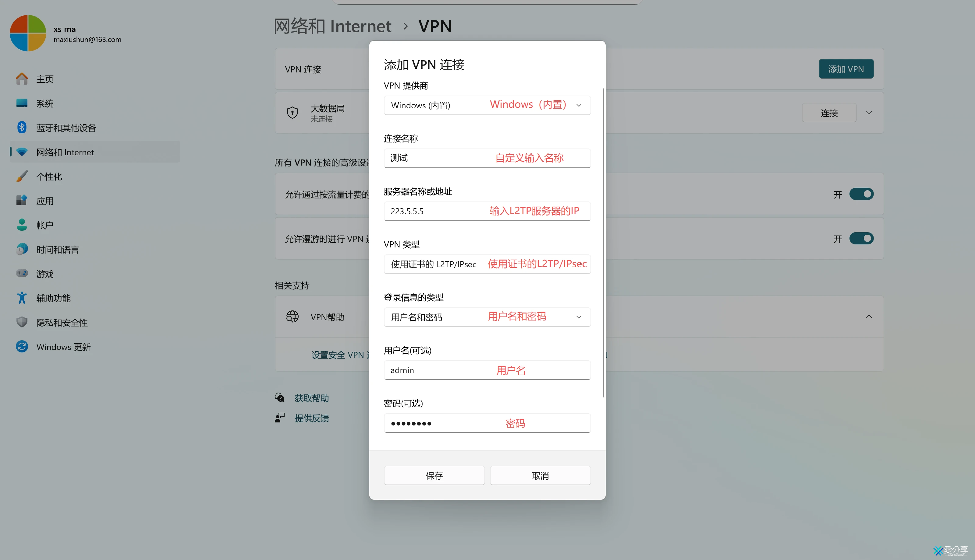The image size is (975, 560).
Task: Click the Home icon in sidebar
Action: [x=22, y=79]
